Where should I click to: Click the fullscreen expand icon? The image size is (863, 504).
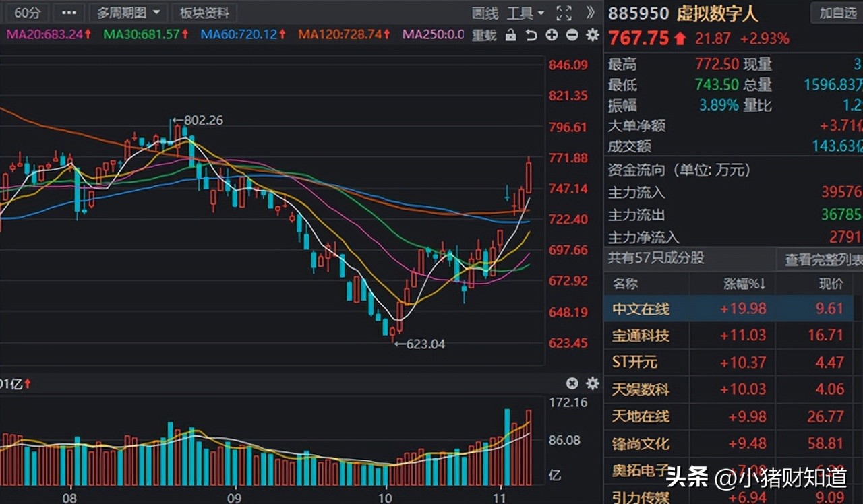pos(564,12)
